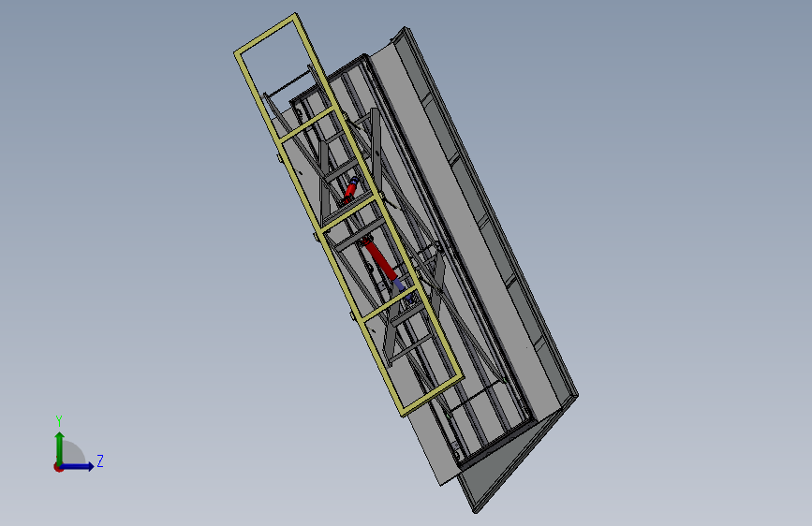The width and height of the screenshot is (812, 526).
Task: Click the red origin ball of the coordinate triad
Action: tap(58, 467)
